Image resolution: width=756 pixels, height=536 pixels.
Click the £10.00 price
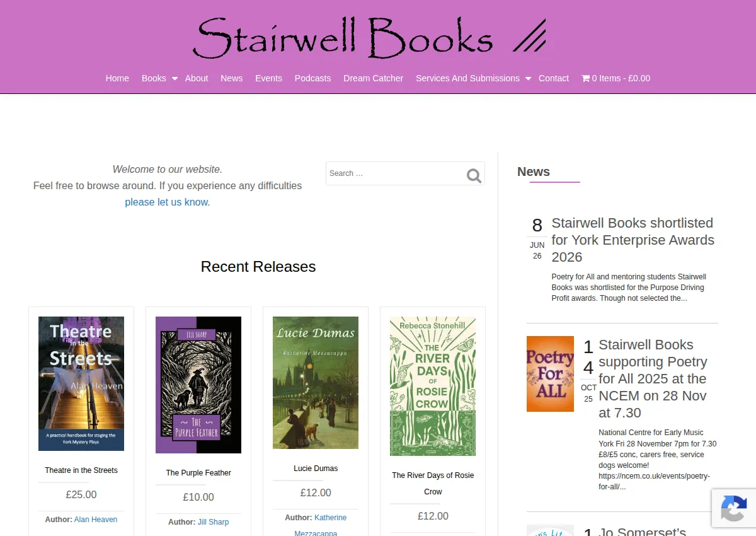pos(198,498)
